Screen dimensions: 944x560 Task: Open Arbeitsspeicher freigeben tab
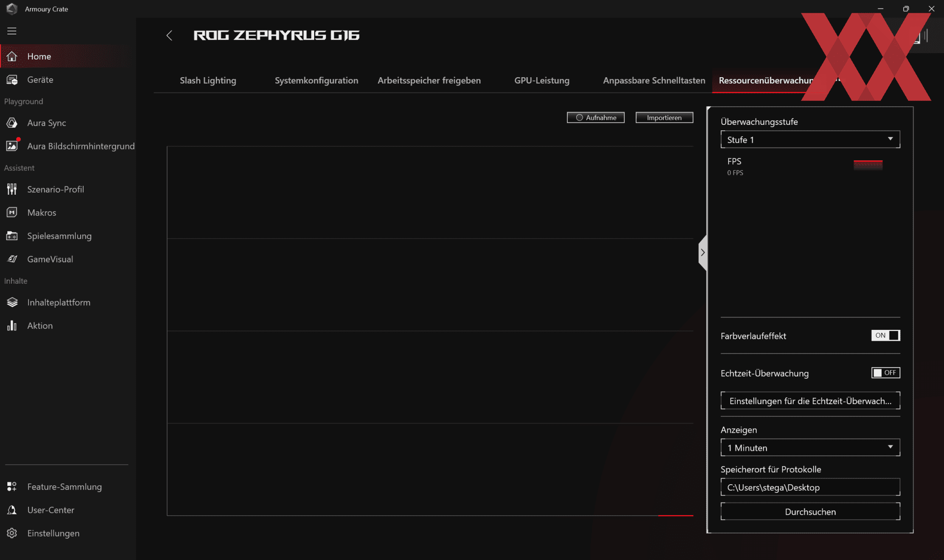[429, 81]
